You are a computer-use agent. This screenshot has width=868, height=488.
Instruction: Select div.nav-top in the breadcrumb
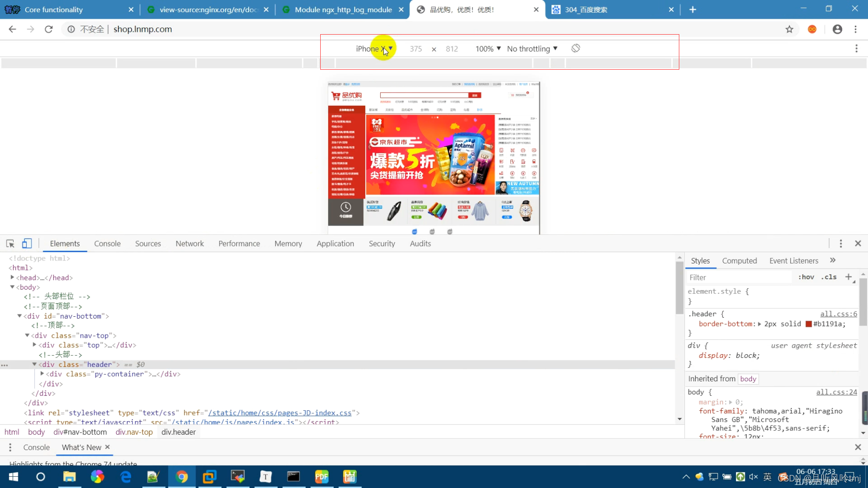point(134,432)
